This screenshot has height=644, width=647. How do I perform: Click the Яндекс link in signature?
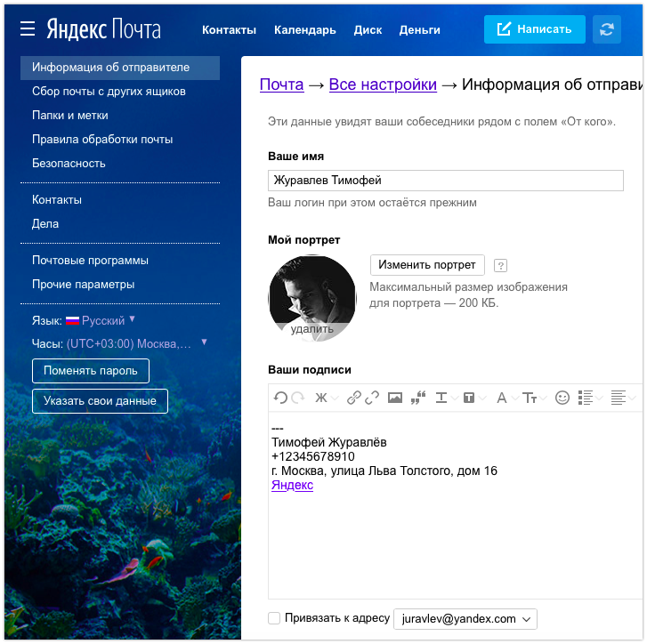[292, 485]
